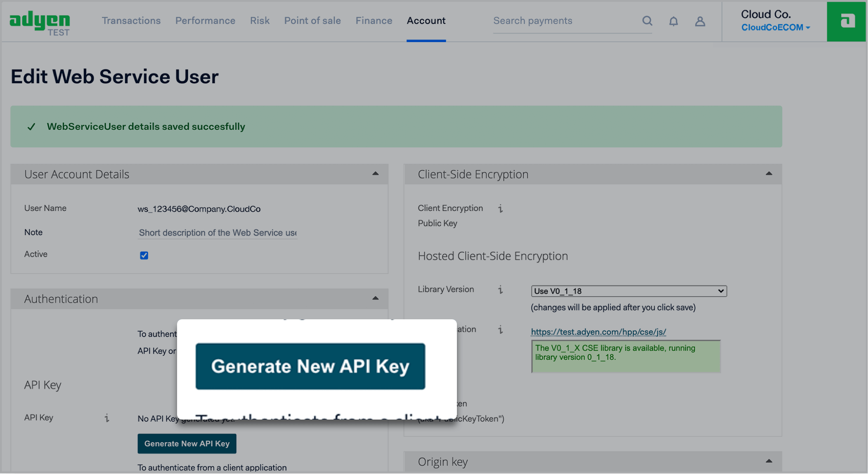The height and width of the screenshot is (474, 868).
Task: Open the Transactions menu
Action: (x=131, y=21)
